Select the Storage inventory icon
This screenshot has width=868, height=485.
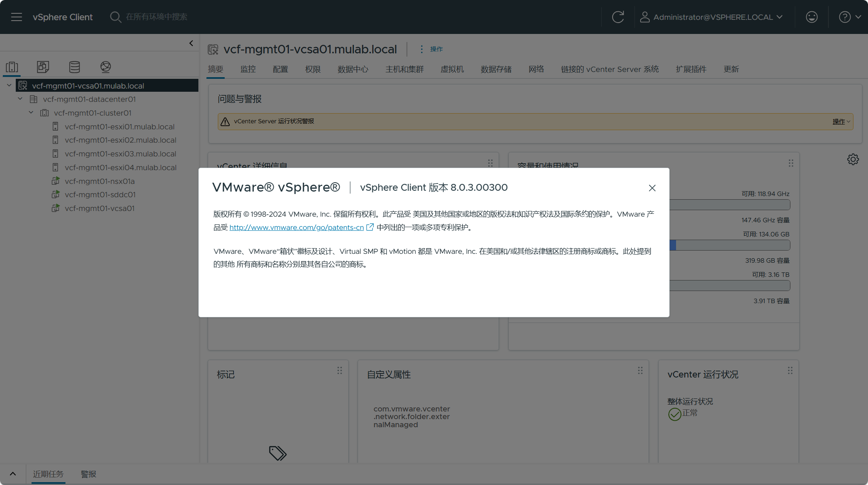(x=74, y=67)
